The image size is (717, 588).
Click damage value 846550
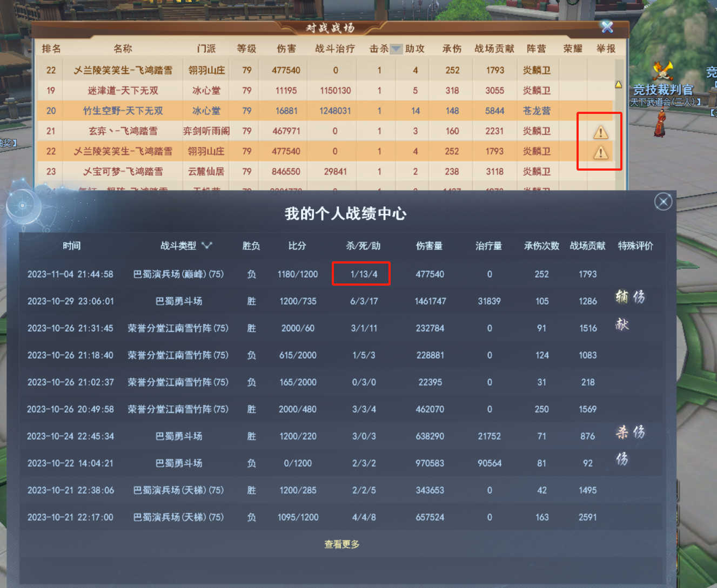(x=286, y=172)
